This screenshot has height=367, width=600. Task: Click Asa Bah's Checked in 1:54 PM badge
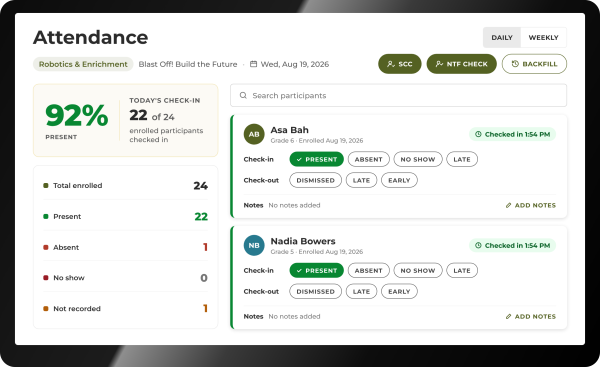coord(512,134)
